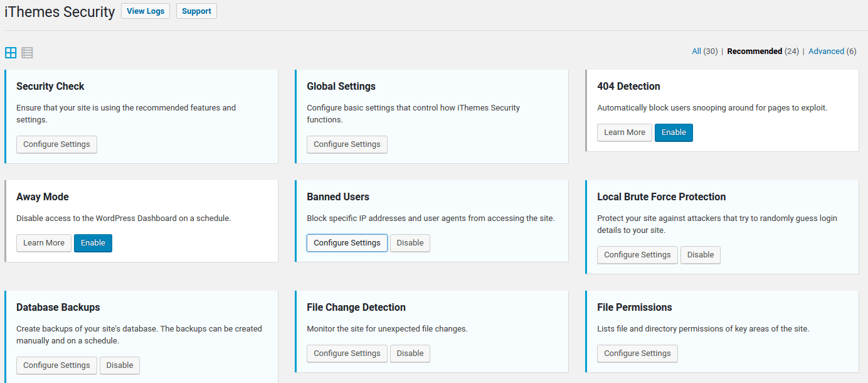
Task: Open the Support button
Action: coord(196,11)
